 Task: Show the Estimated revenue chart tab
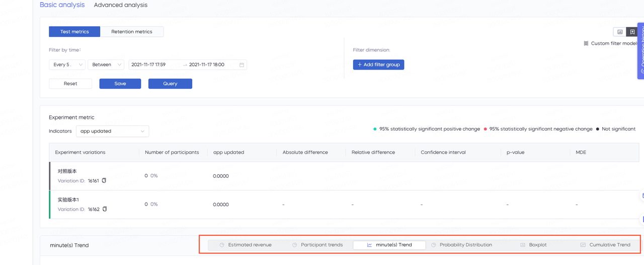tap(246, 245)
